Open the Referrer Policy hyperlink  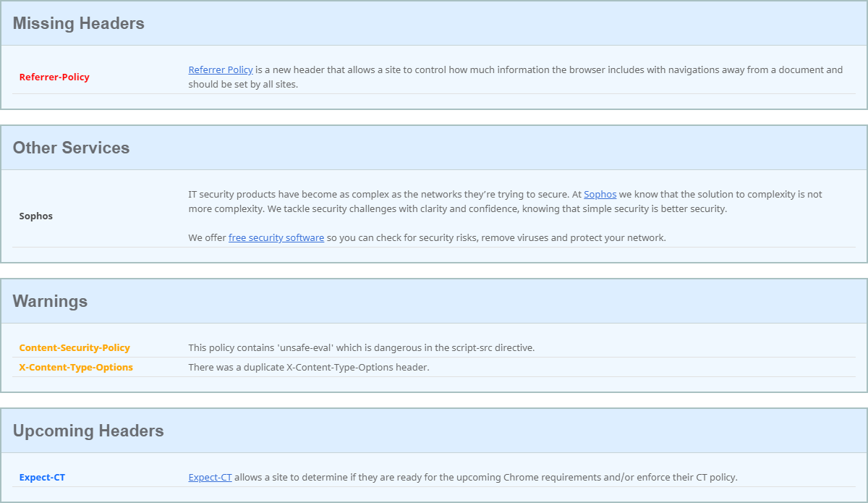click(221, 69)
